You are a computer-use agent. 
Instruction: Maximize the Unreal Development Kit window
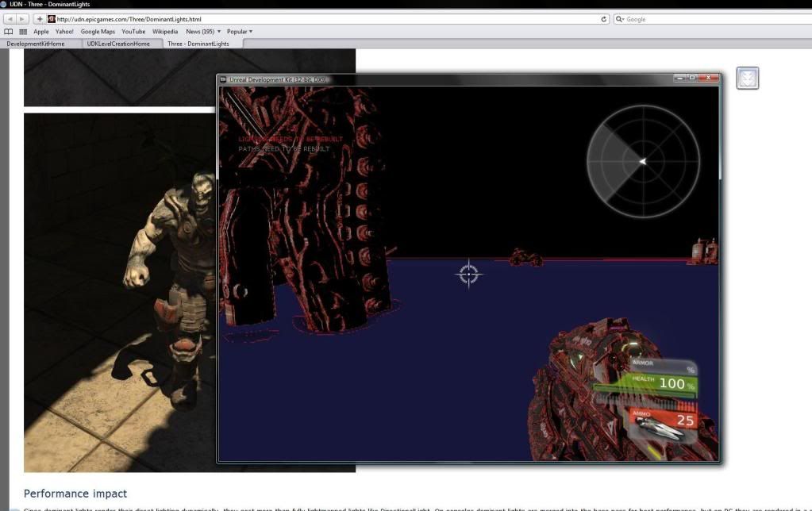click(x=692, y=78)
